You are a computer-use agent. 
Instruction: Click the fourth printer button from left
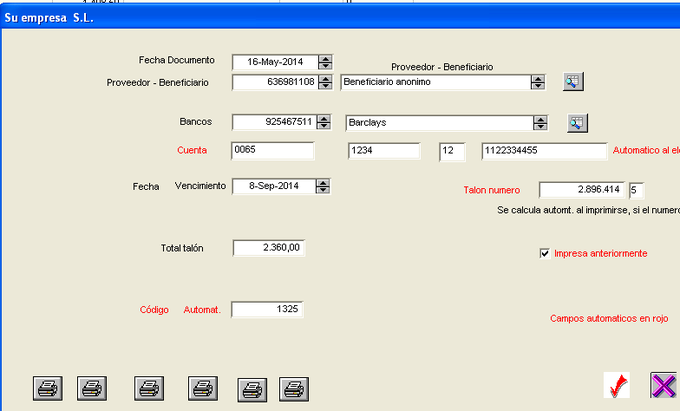(203, 388)
